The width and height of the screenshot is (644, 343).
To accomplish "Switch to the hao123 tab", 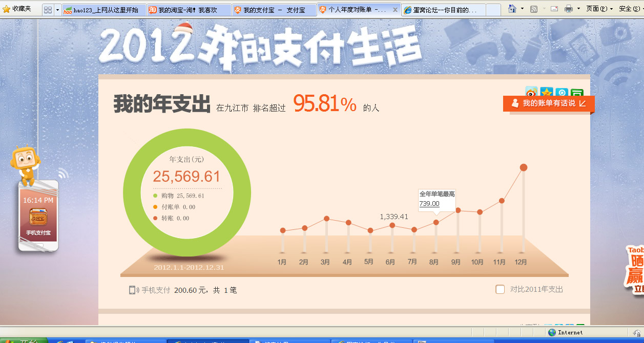I will click(104, 10).
